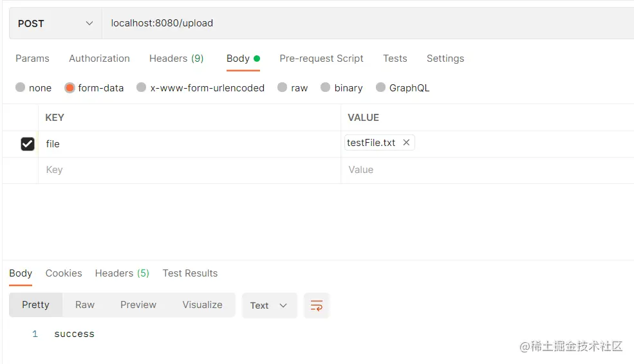The width and height of the screenshot is (634, 364).
Task: Switch to the Authorization tab
Action: click(x=100, y=59)
